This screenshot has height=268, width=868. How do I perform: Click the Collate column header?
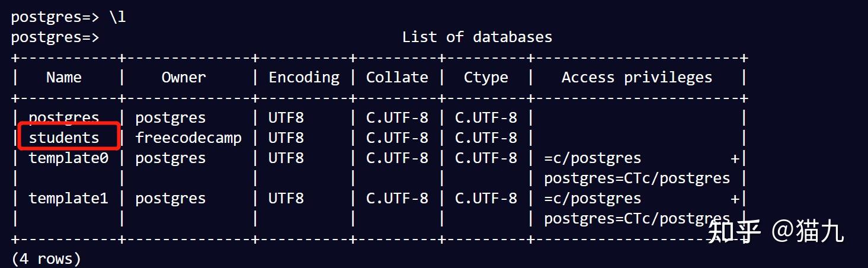397,78
